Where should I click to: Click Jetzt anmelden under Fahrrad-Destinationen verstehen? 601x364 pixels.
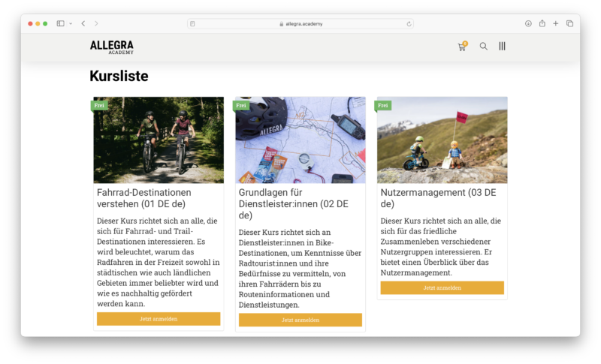click(x=159, y=319)
